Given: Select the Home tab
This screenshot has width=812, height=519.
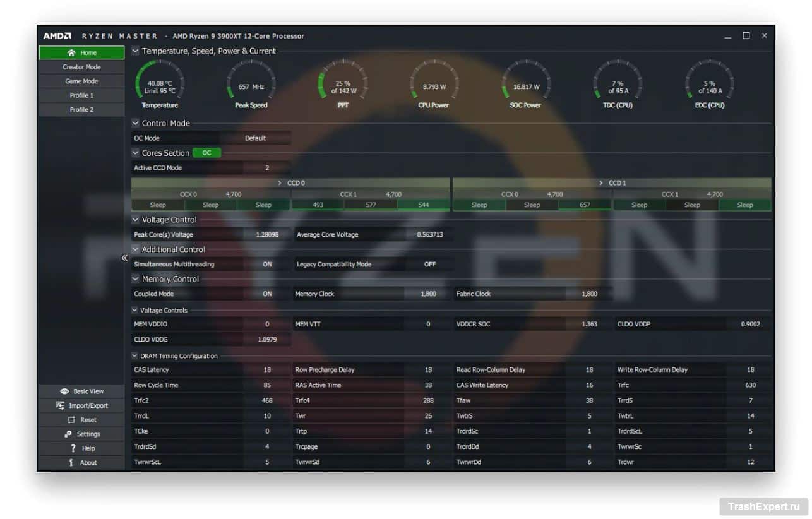Looking at the screenshot, I should pos(81,52).
